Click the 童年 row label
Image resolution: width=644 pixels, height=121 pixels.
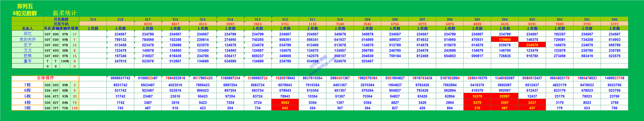[27, 61]
